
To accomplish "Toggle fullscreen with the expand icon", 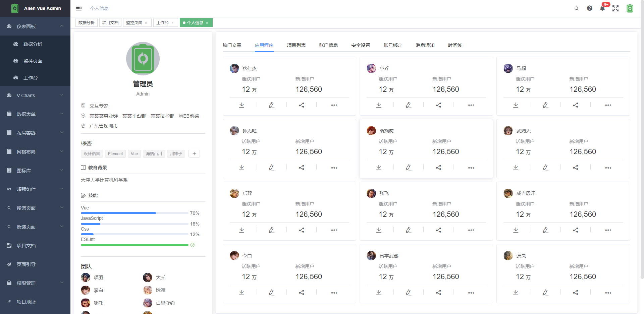I will click(615, 8).
